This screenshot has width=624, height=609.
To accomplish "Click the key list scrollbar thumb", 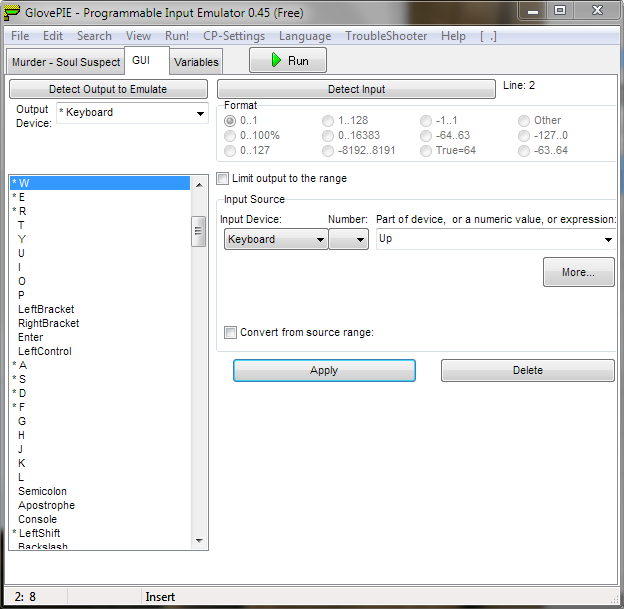I will pos(199,231).
